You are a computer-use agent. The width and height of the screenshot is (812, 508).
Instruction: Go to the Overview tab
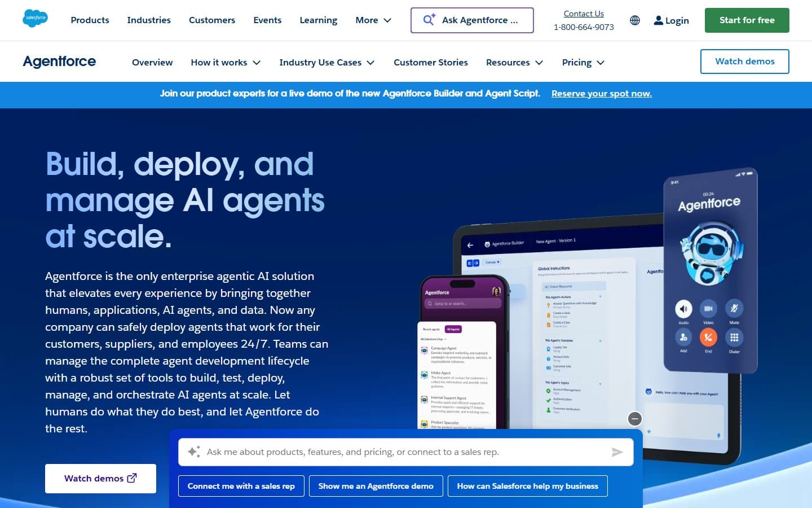(x=152, y=63)
